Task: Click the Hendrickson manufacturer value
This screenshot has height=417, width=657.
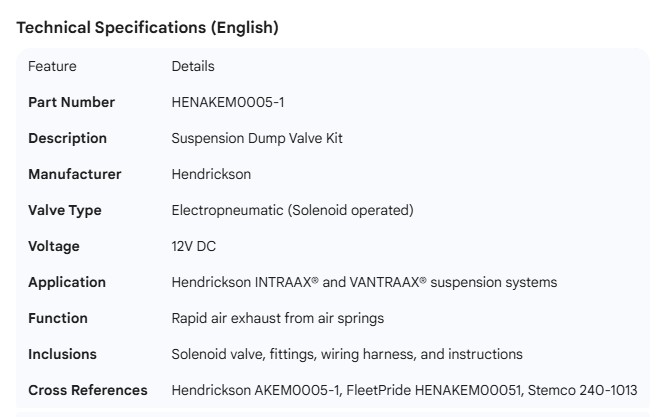Action: coord(211,174)
